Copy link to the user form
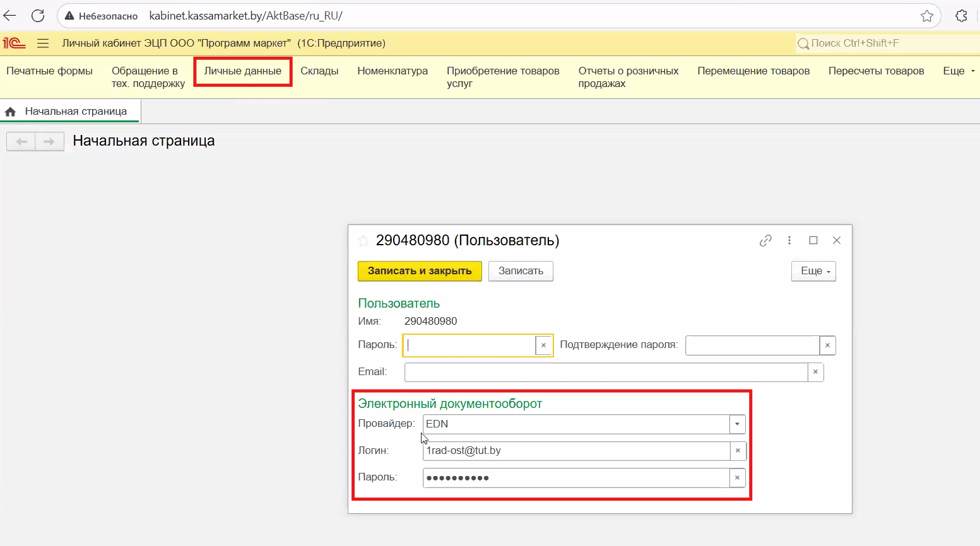 click(x=765, y=240)
